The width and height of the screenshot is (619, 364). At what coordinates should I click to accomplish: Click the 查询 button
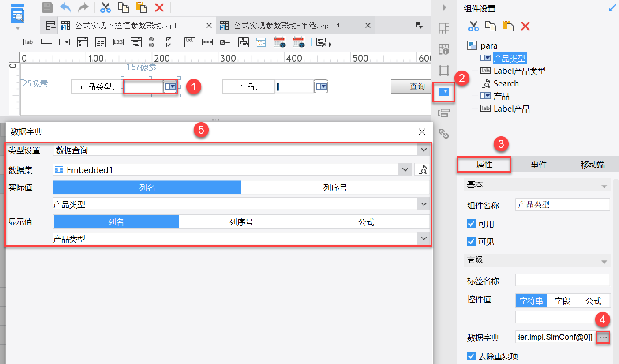coord(411,86)
